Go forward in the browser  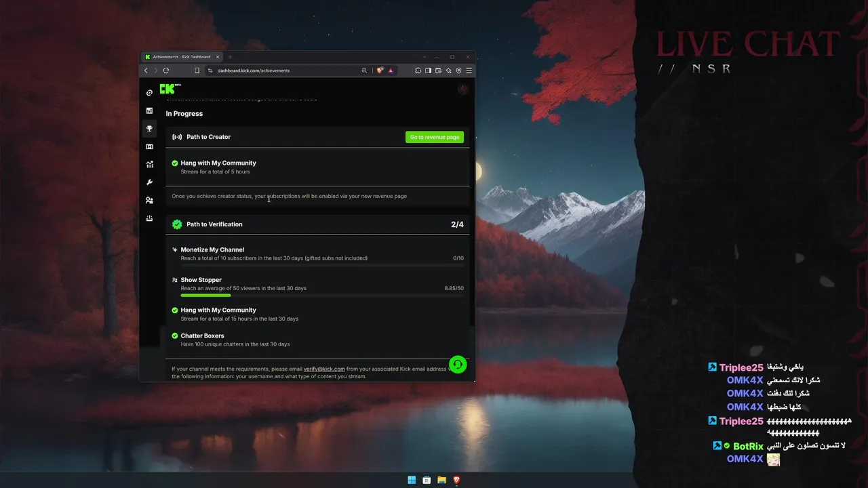pos(155,70)
